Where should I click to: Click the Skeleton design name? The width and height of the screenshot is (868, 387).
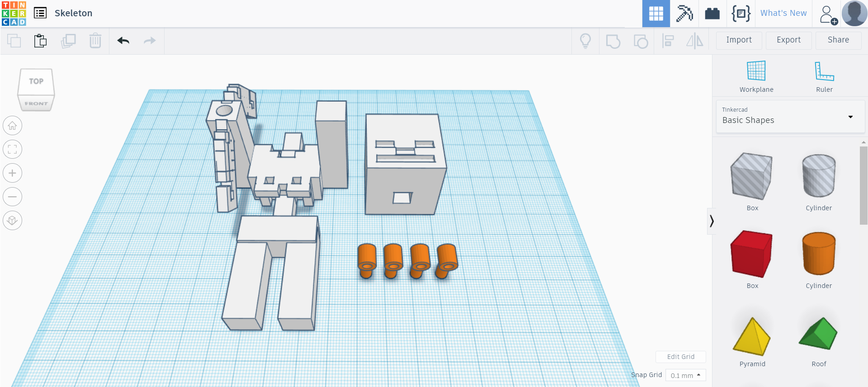(x=74, y=13)
